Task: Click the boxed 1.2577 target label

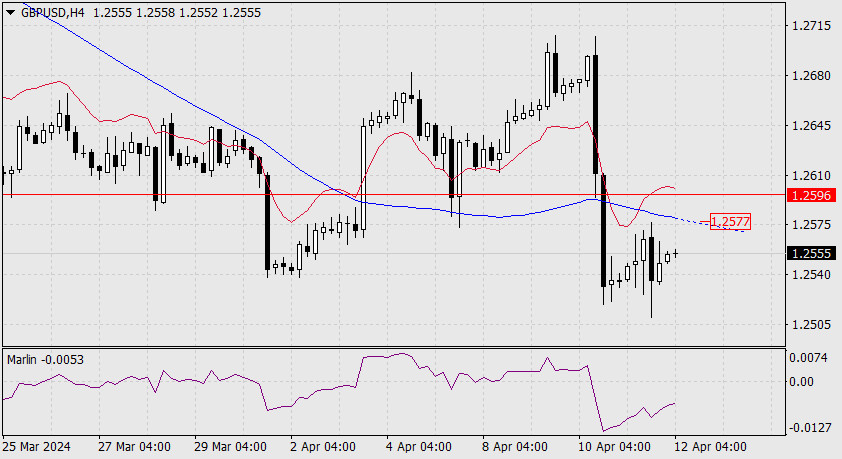Action: [x=730, y=221]
